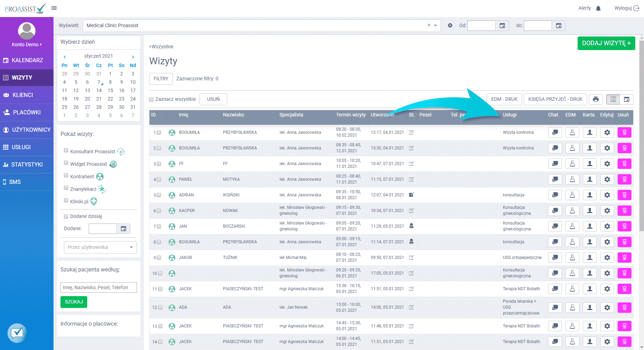
Task: Go to previous month in calendar
Action: click(x=65, y=57)
